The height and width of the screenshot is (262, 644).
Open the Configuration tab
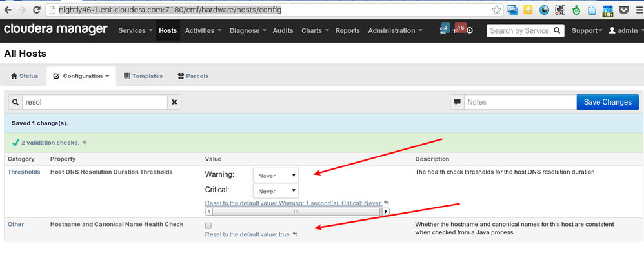tap(81, 76)
